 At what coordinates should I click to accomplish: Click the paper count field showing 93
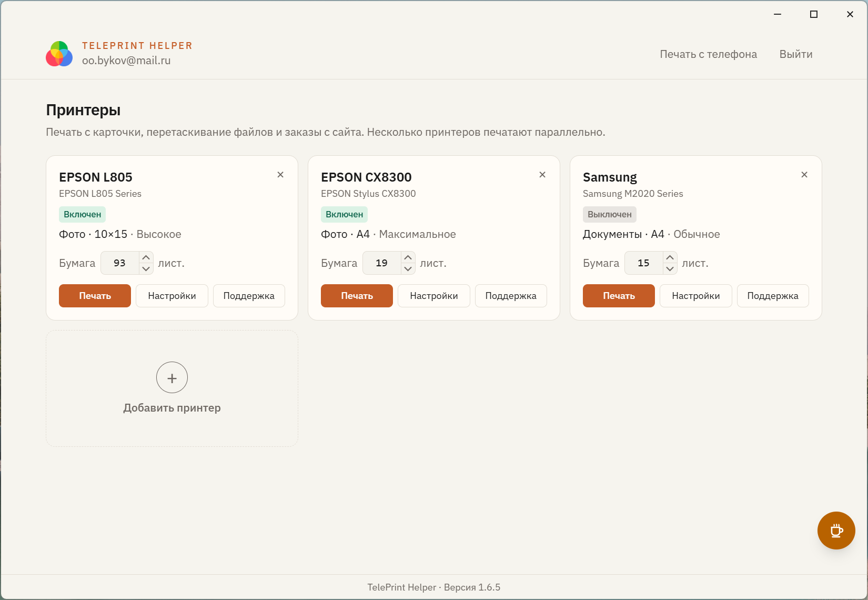[120, 263]
